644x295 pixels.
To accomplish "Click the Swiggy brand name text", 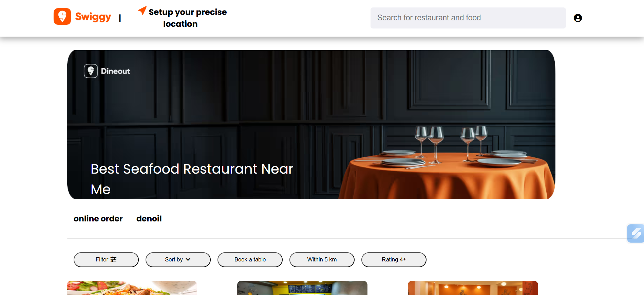I will 93,17.
